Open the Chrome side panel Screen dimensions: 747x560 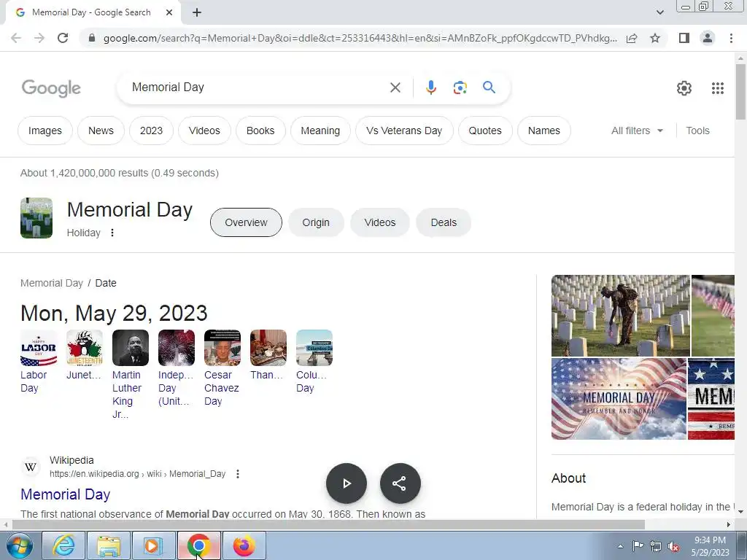(x=684, y=38)
